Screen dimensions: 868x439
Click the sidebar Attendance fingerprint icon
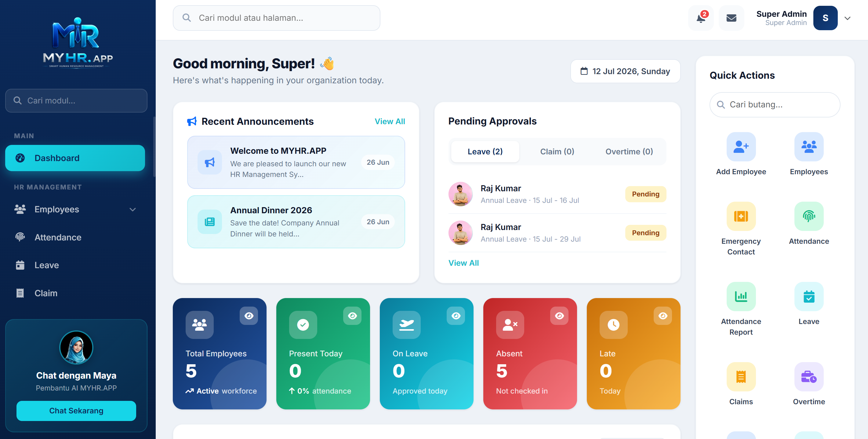coord(20,237)
